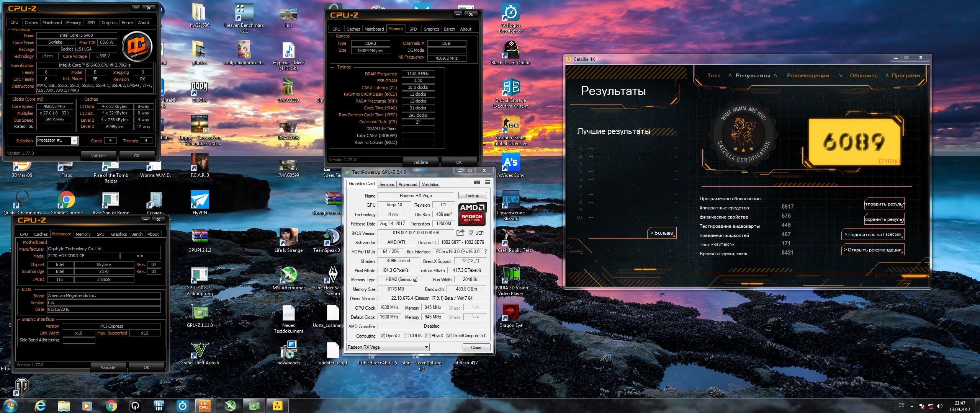Open the SPD tab in CPU-Z Memory window
The height and width of the screenshot is (413, 980).
click(x=413, y=29)
